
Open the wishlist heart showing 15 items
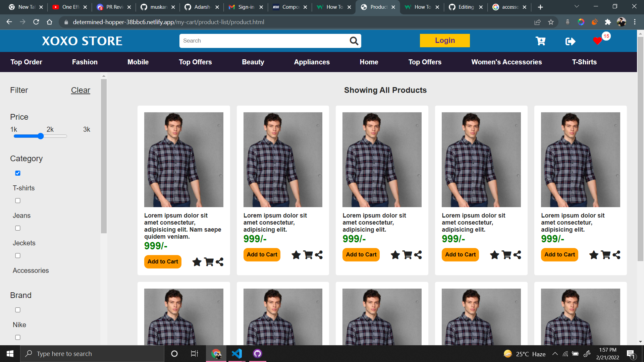(x=598, y=41)
